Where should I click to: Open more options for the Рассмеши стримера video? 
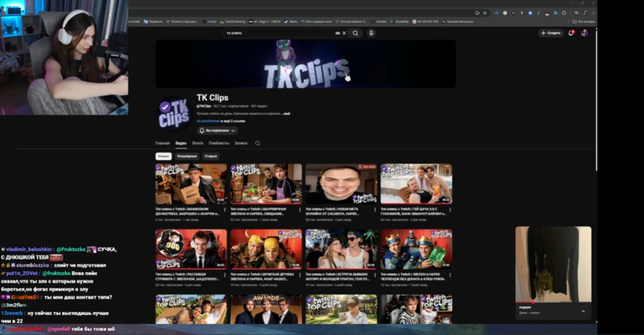[225, 275]
